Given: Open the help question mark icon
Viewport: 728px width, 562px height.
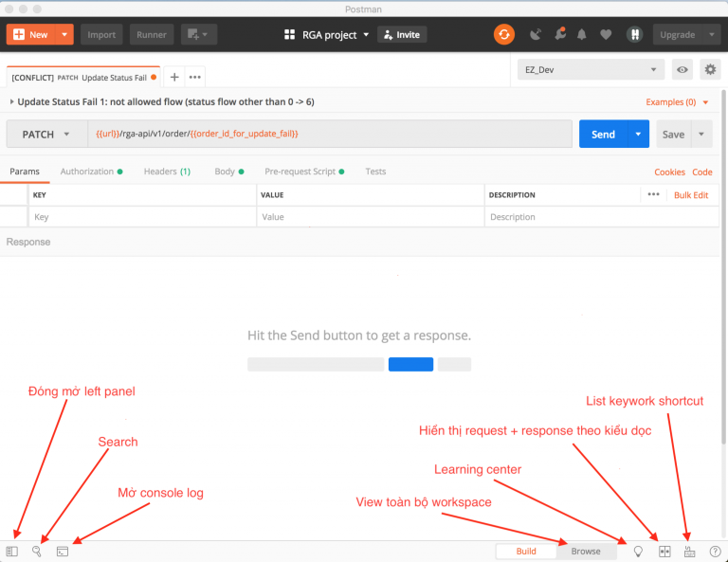Looking at the screenshot, I should [x=716, y=552].
